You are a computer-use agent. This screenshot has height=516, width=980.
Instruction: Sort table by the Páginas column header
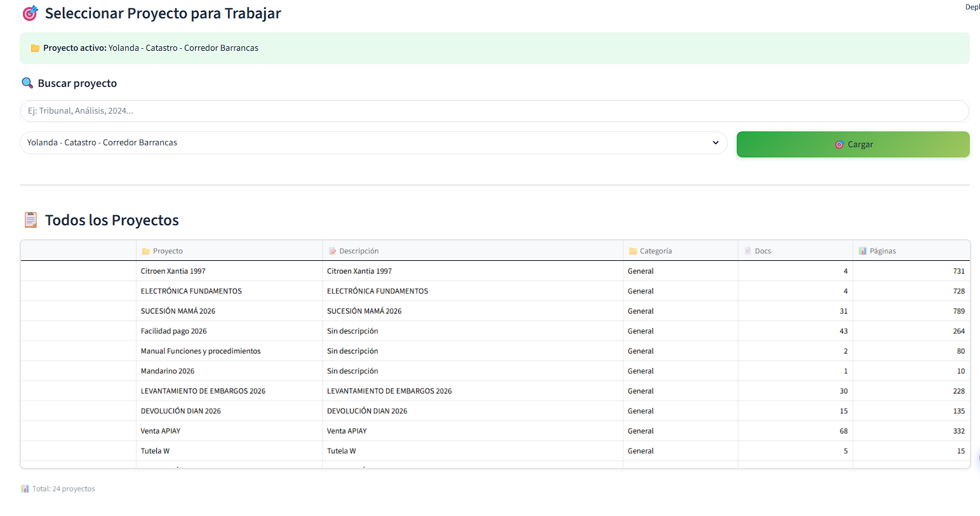(882, 251)
